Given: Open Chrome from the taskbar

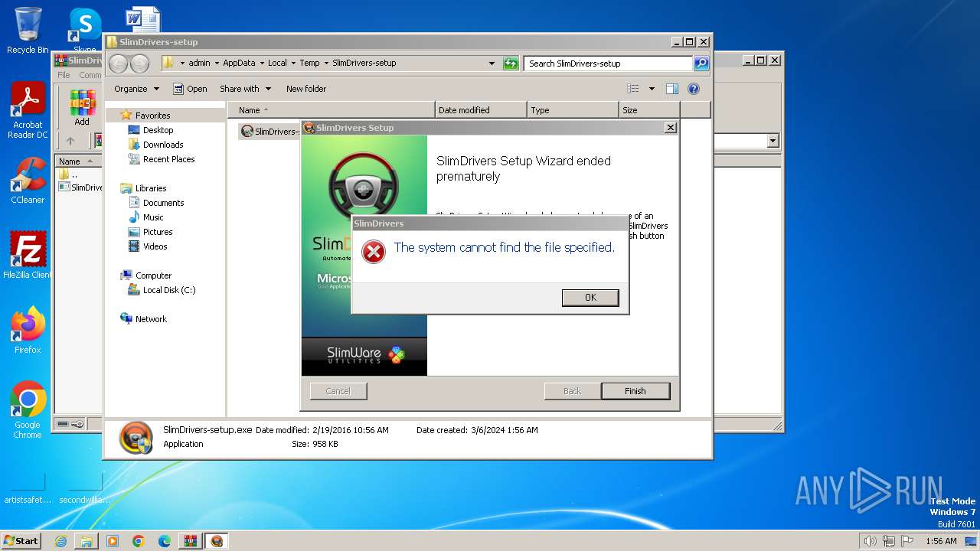Looking at the screenshot, I should pos(139,541).
